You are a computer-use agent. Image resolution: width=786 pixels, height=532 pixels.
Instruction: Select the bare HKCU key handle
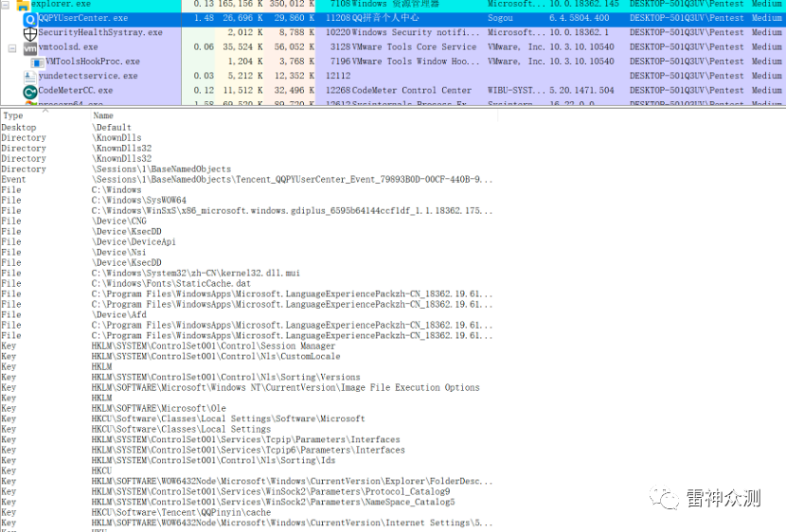(x=101, y=470)
